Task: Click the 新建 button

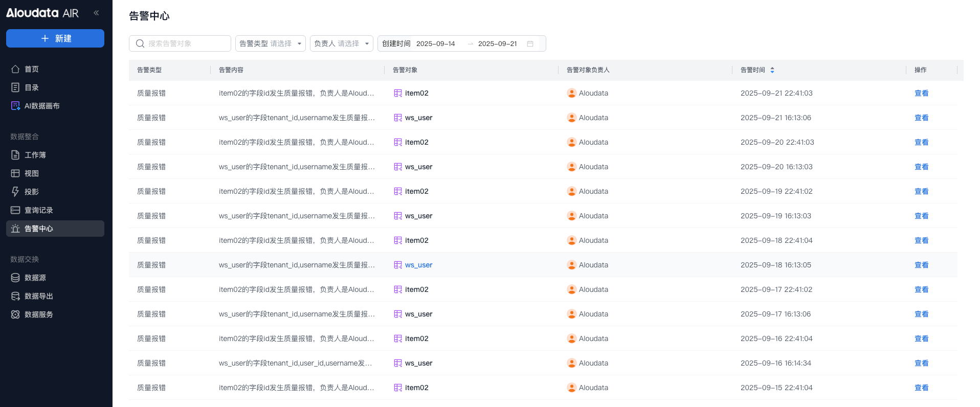Action: tap(55, 38)
